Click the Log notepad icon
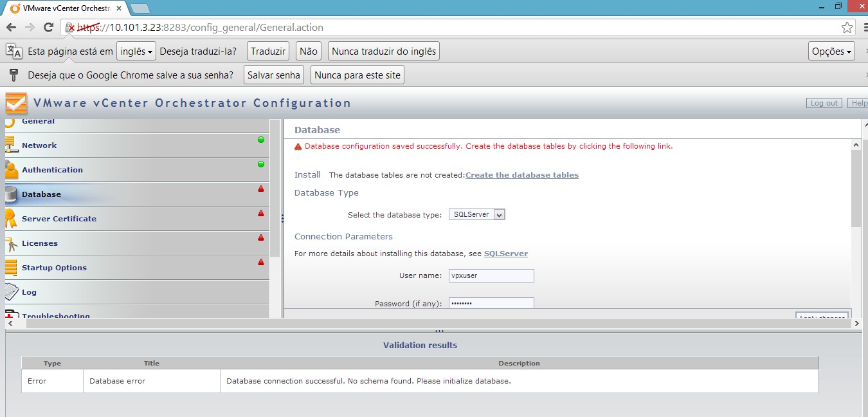868x417 pixels. 11,292
